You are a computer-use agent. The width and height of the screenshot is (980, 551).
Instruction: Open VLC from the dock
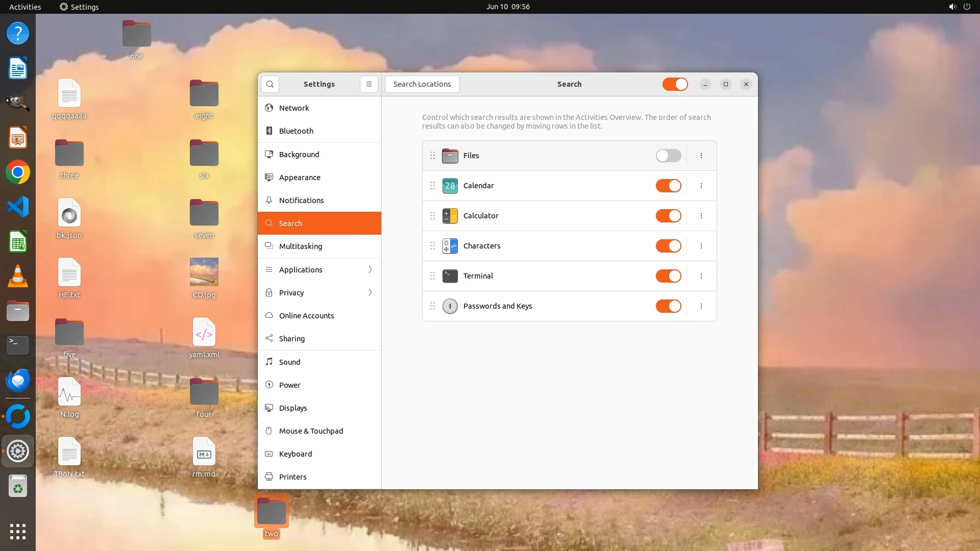coord(18,277)
